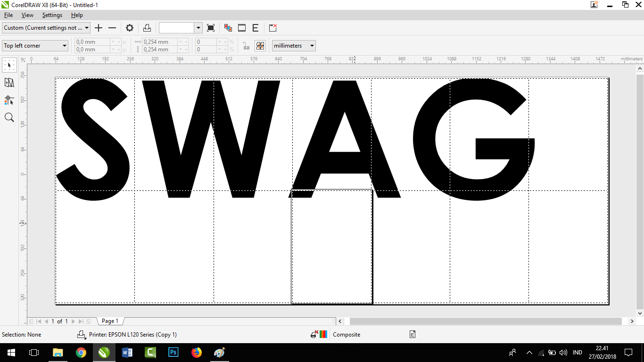Open the zoom level dropdown arrow

(198, 28)
